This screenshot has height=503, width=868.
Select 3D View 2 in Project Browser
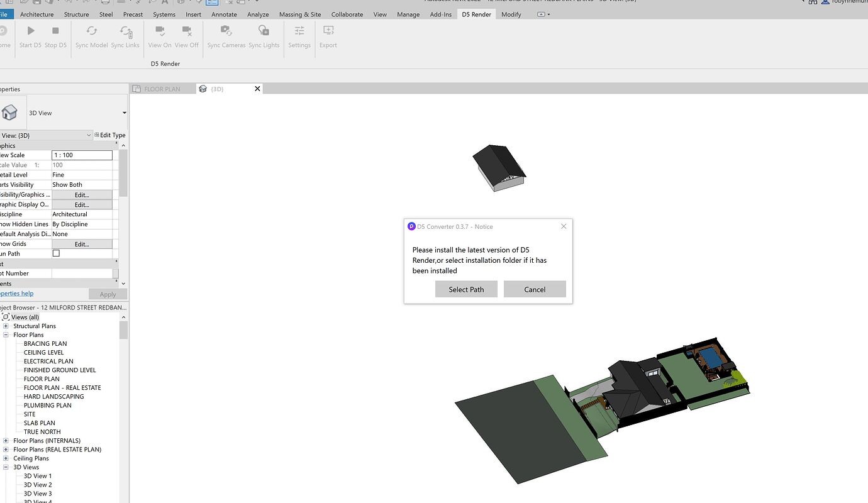click(x=38, y=485)
